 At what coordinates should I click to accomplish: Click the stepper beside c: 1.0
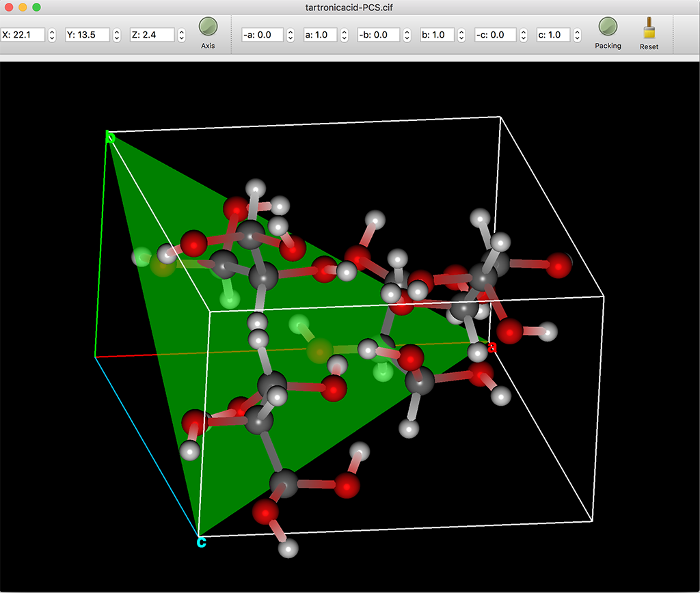tap(577, 35)
